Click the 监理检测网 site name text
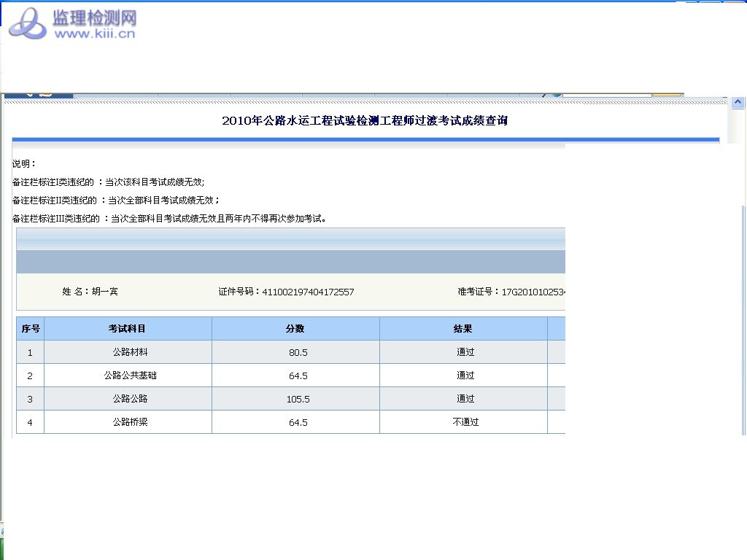The width and height of the screenshot is (747, 560). [x=94, y=17]
